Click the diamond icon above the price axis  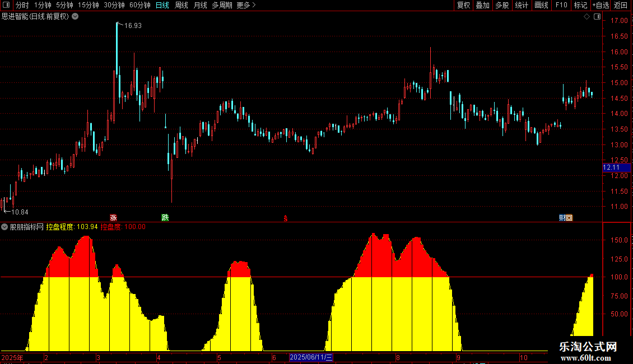click(x=587, y=17)
